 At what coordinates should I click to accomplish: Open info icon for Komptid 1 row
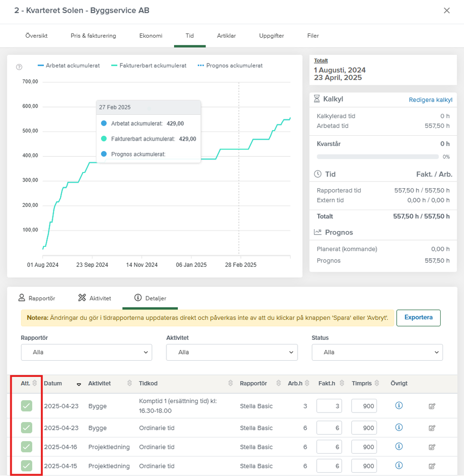pos(399,405)
